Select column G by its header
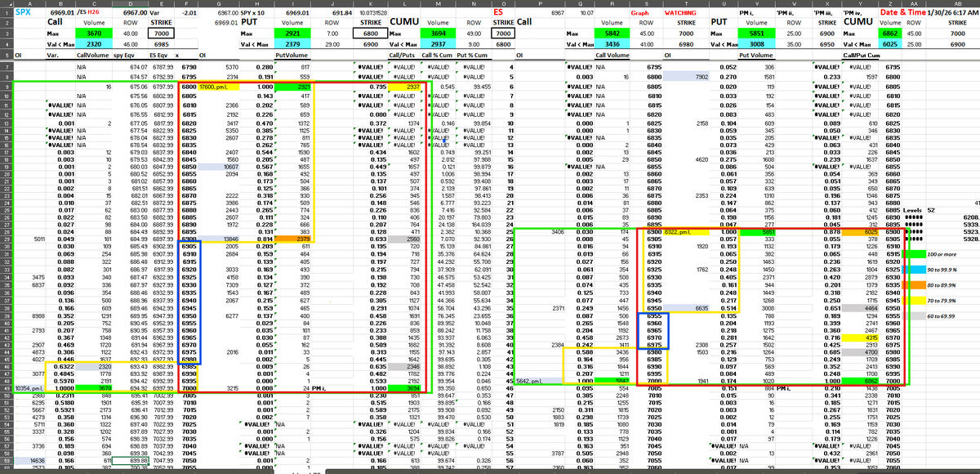This screenshot has width=980, height=474. pos(218,3)
